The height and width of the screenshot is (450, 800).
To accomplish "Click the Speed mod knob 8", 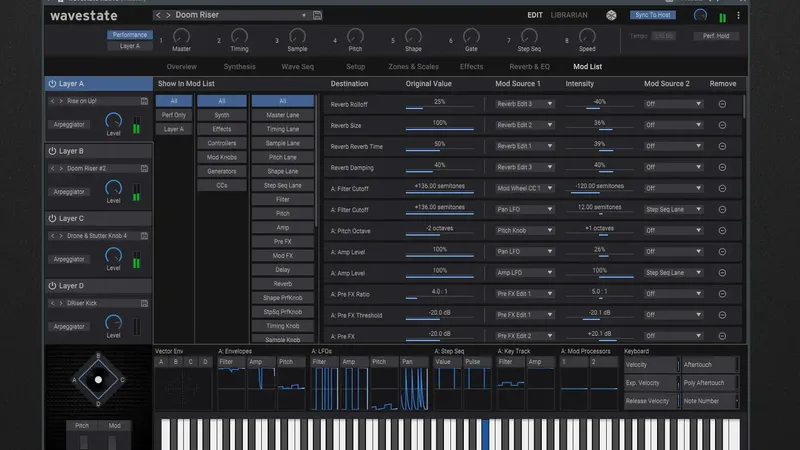I will pos(587,36).
